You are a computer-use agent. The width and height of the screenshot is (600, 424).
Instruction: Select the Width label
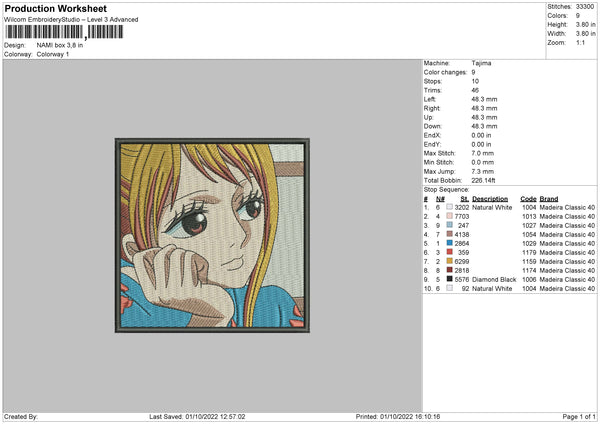(557, 34)
